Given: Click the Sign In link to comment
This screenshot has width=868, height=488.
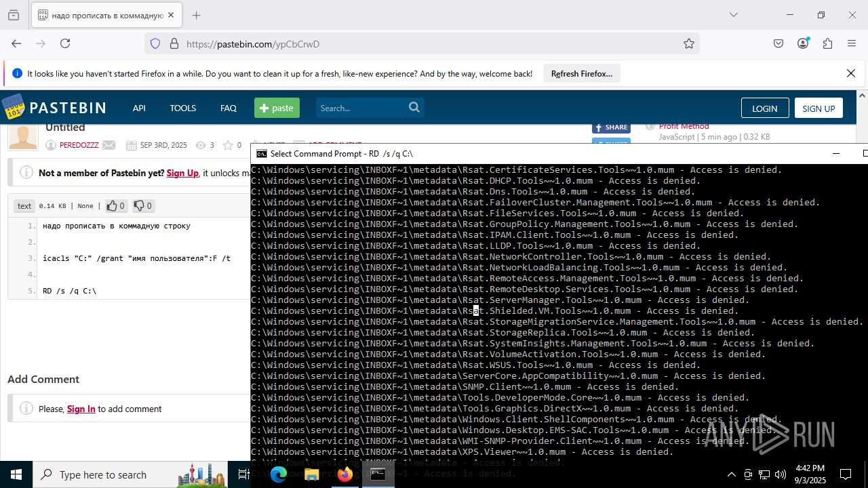Looking at the screenshot, I should tap(81, 409).
